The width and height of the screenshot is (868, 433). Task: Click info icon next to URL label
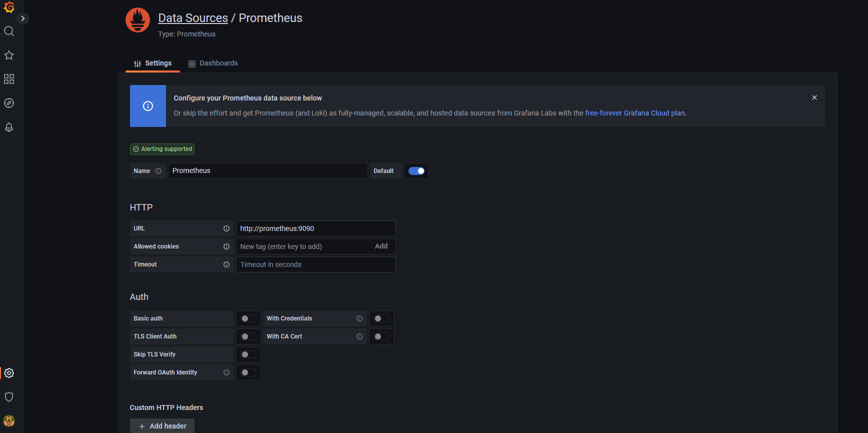point(226,228)
